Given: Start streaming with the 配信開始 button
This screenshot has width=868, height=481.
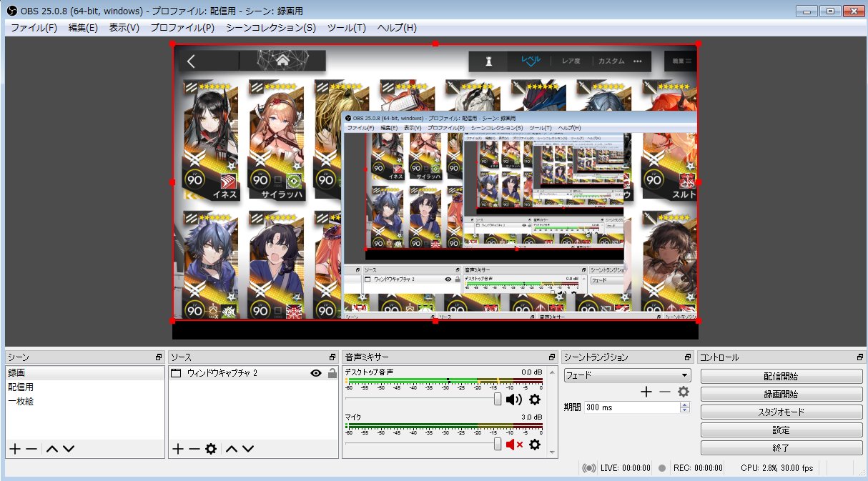Looking at the screenshot, I should tap(781, 377).
